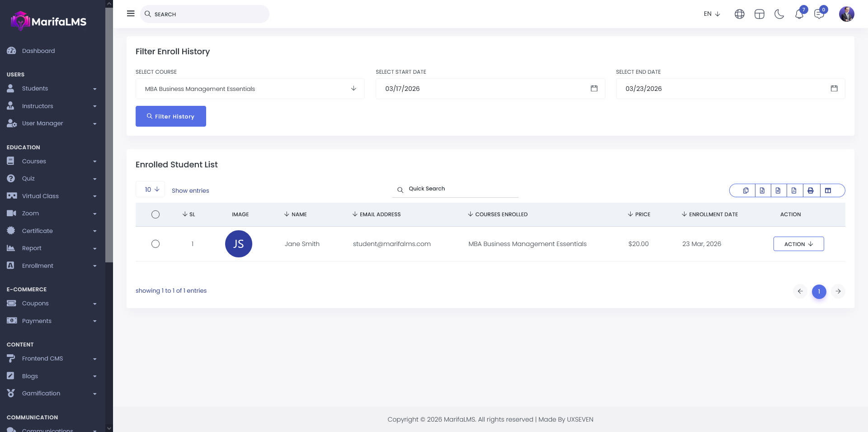Export the list as a PDF
The width and height of the screenshot is (868, 432).
tap(794, 190)
